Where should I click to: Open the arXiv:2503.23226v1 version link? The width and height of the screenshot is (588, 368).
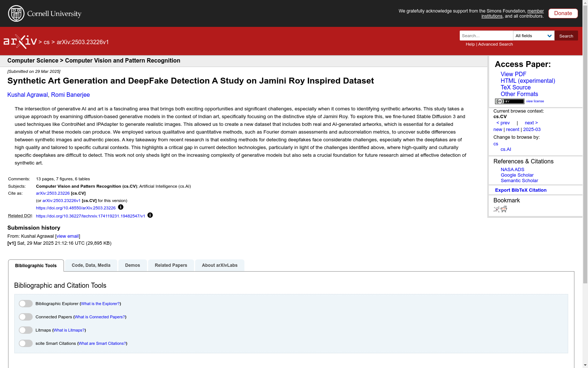pos(61,201)
